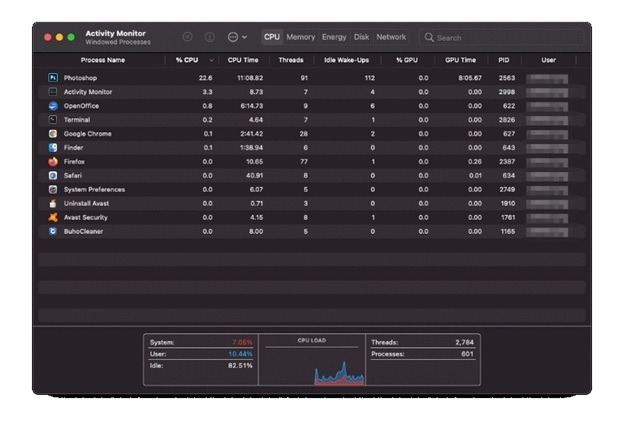Click the inspect process info toolbar icon

pyautogui.click(x=210, y=37)
